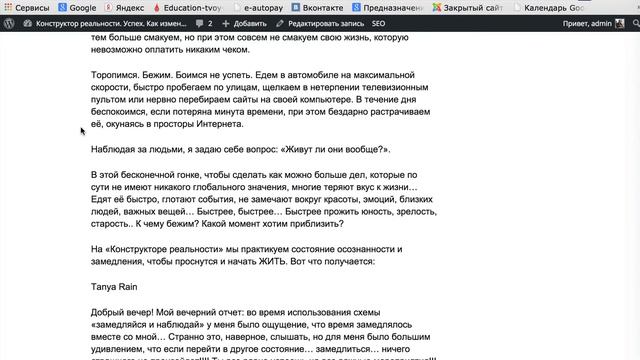Open the comments bubble icon
Image resolution: width=640 pixels, height=360 pixels.
click(x=199, y=24)
